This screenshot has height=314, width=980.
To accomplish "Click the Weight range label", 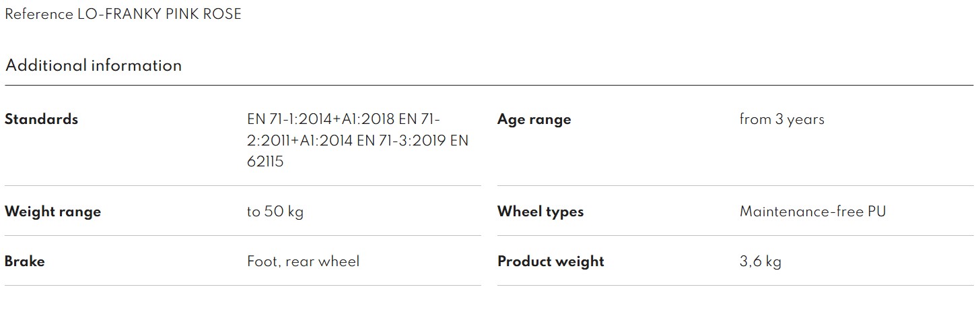I will pyautogui.click(x=53, y=212).
